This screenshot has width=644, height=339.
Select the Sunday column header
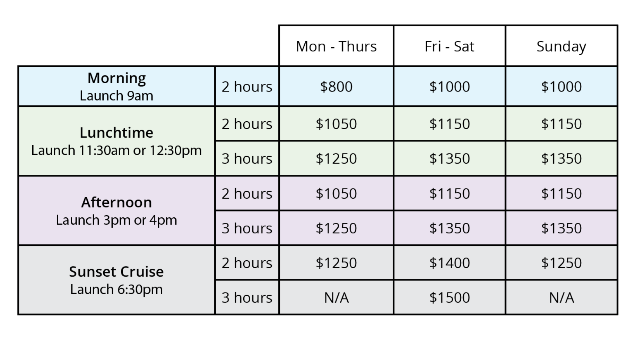tap(561, 46)
